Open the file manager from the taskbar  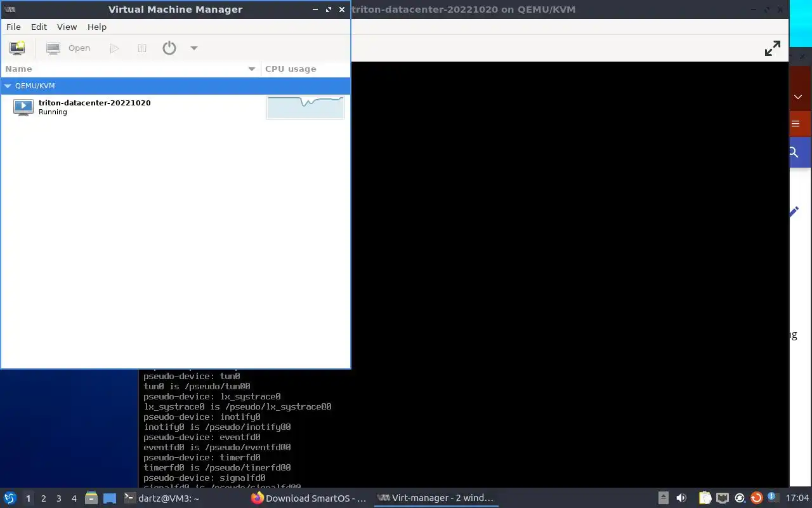[91, 498]
